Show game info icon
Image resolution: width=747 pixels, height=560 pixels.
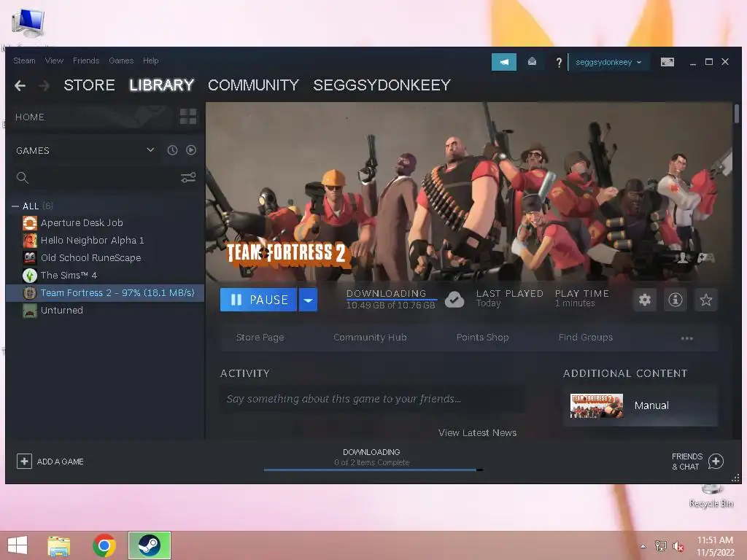(675, 300)
